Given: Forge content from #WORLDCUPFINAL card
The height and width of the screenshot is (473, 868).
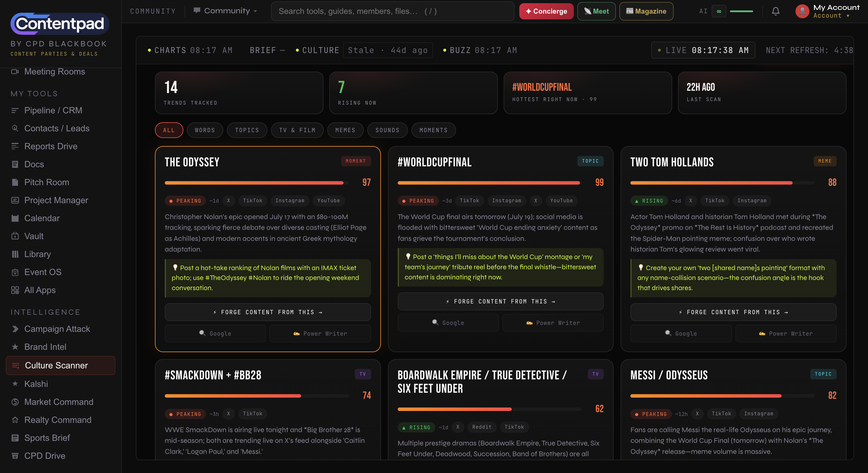Looking at the screenshot, I should pyautogui.click(x=500, y=301).
